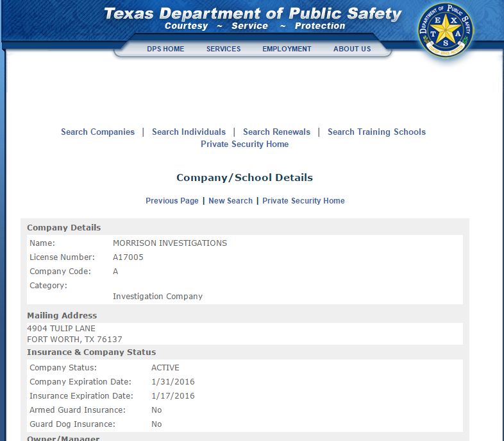
Task: Select the Guard Dog Insurance No value
Action: click(156, 424)
